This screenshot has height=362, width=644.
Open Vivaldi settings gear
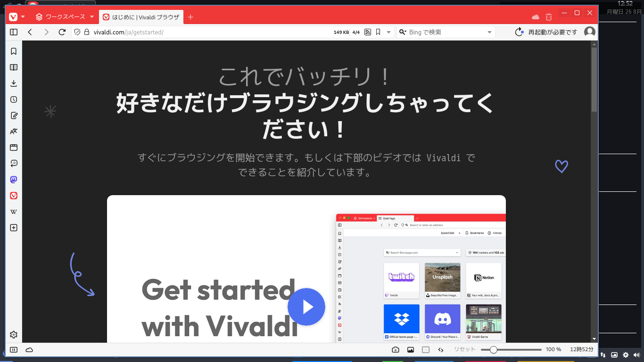[x=14, y=335]
